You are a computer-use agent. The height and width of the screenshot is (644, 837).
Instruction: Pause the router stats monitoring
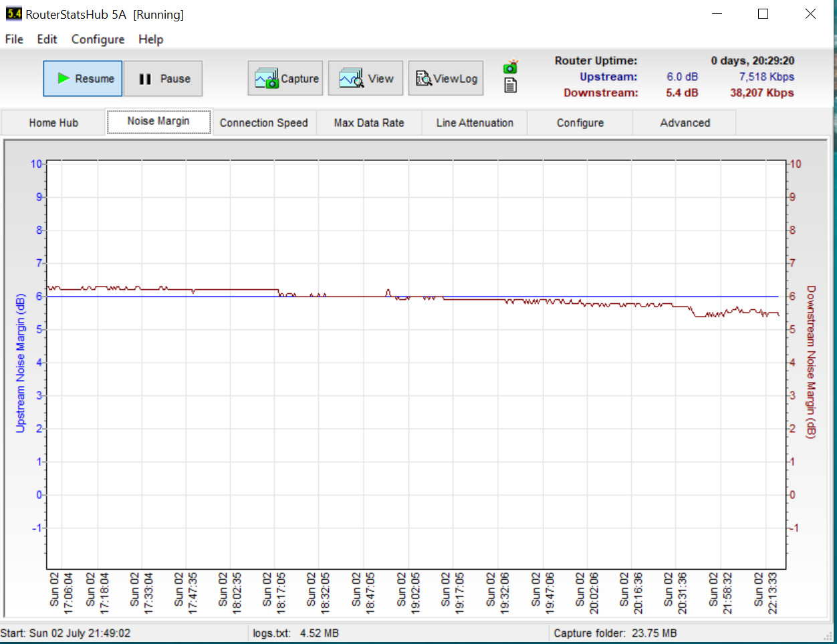click(163, 79)
